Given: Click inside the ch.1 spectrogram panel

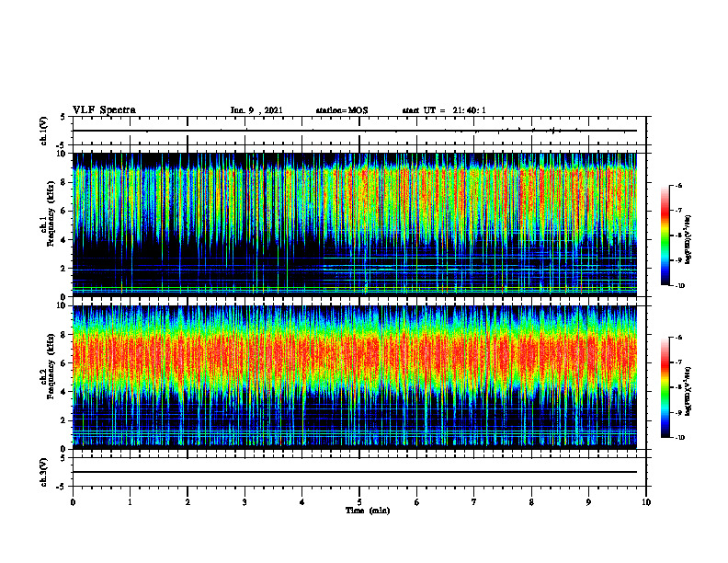Looking at the screenshot, I should click(355, 224).
